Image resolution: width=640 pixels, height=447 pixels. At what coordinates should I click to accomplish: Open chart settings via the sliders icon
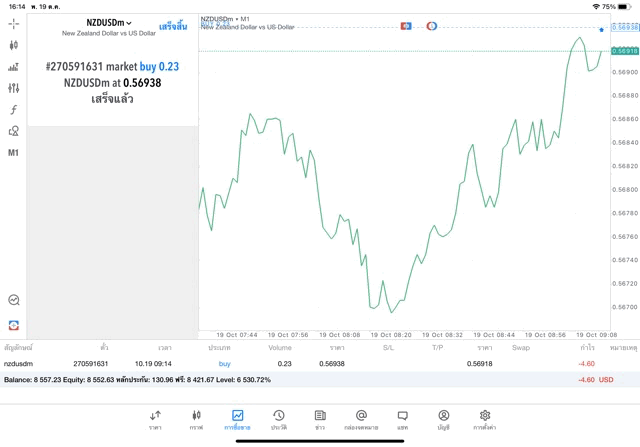tap(13, 88)
